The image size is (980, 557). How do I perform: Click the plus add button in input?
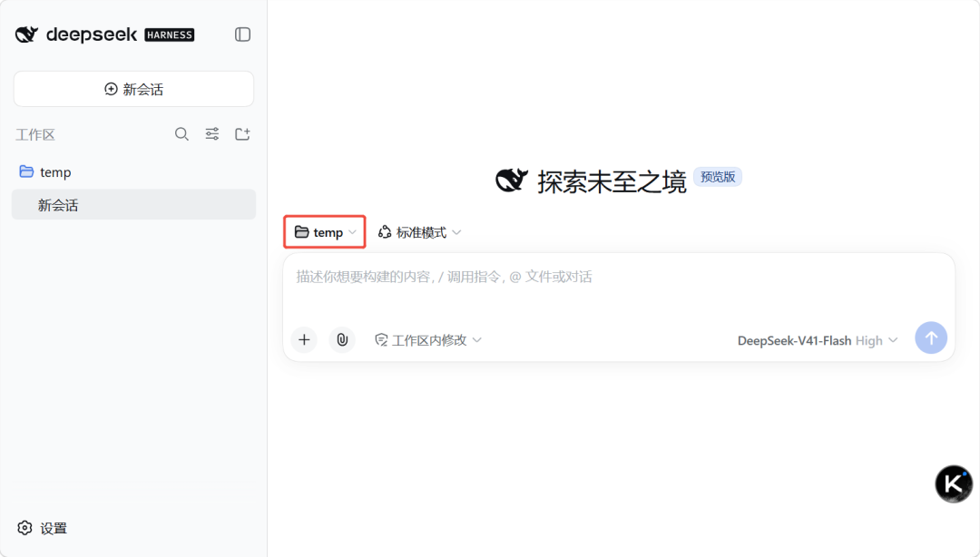304,339
